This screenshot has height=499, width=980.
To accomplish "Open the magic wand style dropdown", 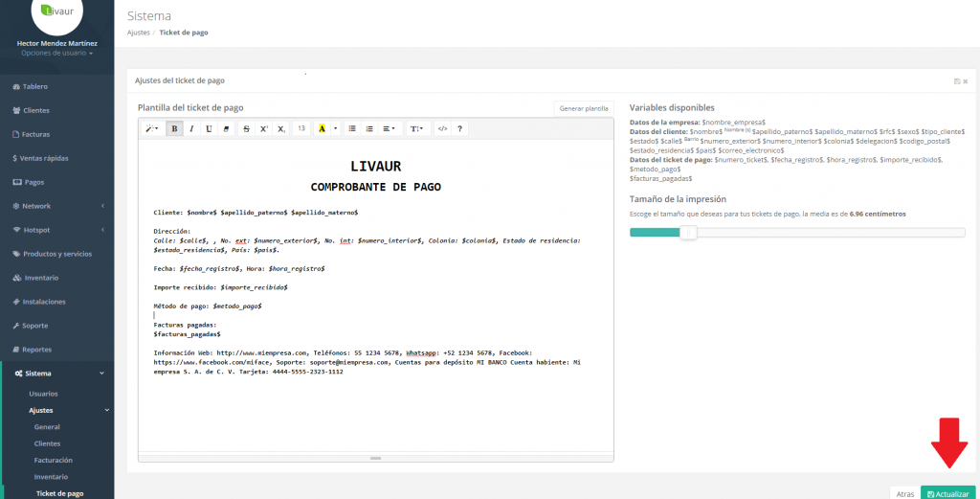I will (x=152, y=128).
